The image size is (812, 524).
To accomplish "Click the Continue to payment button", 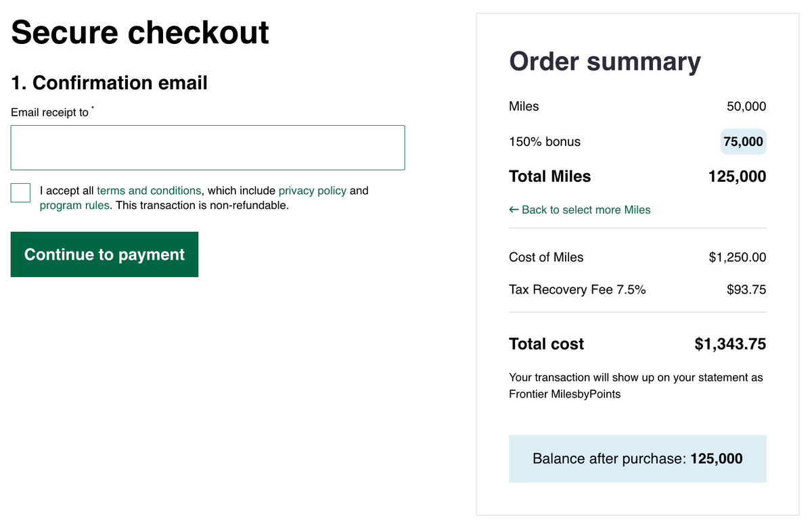I will [104, 254].
